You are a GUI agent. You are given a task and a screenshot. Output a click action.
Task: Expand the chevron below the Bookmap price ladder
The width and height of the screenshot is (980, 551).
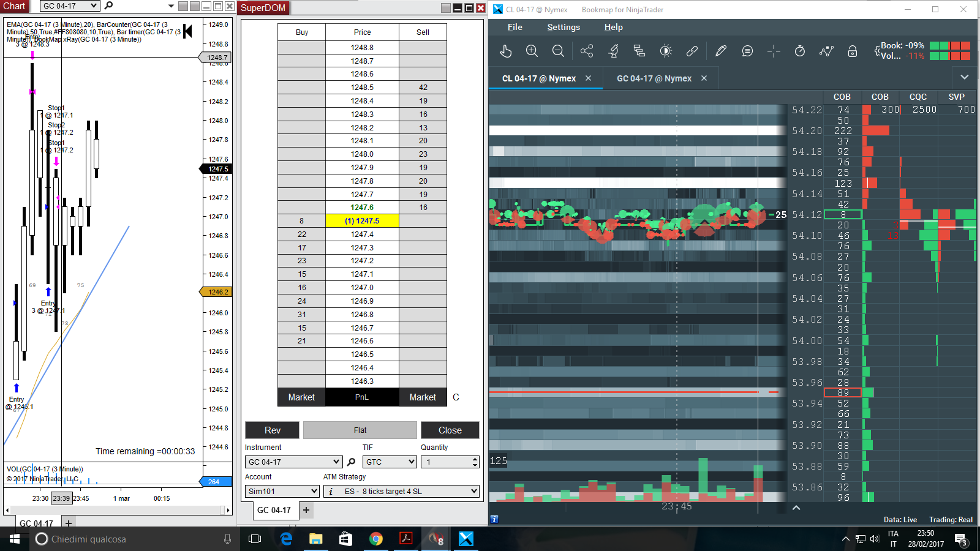(x=796, y=508)
